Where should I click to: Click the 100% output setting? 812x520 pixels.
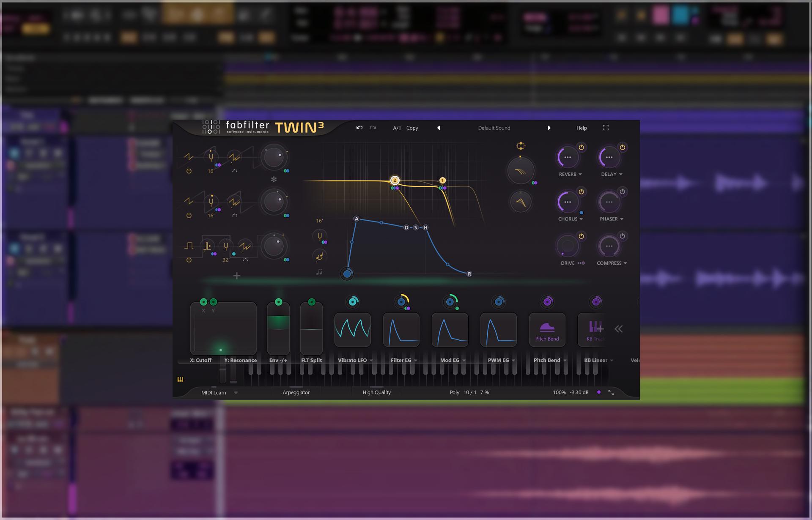pos(559,392)
